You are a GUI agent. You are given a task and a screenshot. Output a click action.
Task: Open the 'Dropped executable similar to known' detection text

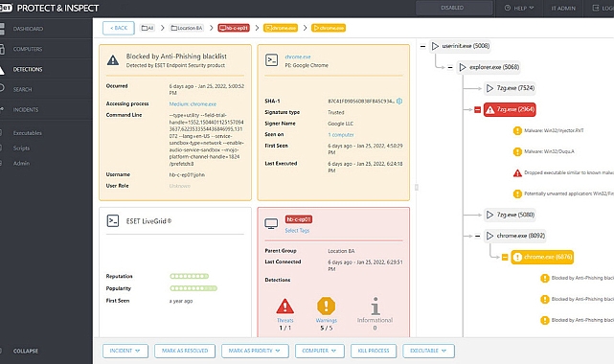pos(569,172)
